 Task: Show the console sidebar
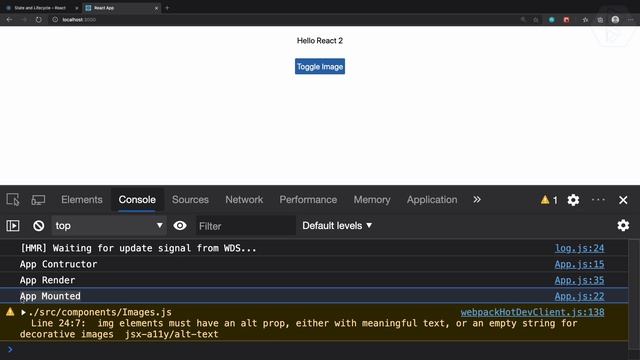pyautogui.click(x=13, y=226)
